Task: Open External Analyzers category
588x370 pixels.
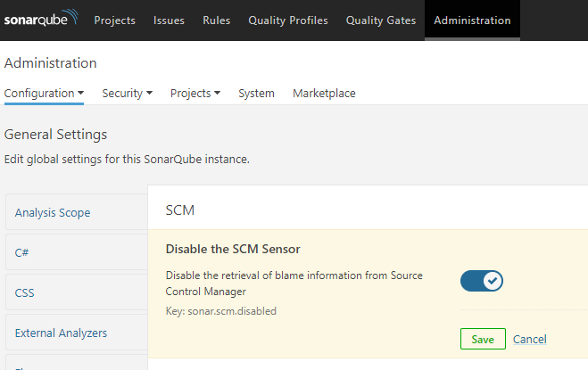Action: click(61, 333)
